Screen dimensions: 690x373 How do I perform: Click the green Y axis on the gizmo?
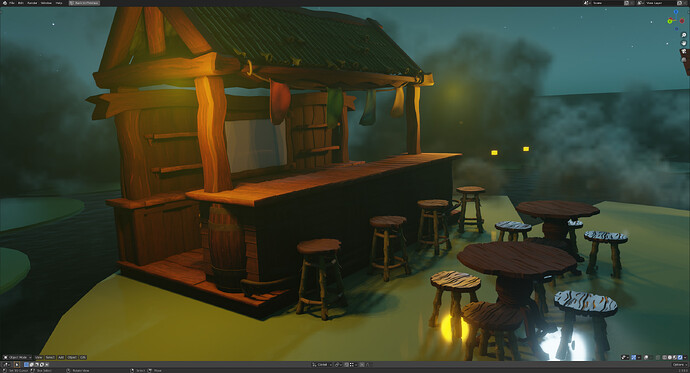point(670,21)
